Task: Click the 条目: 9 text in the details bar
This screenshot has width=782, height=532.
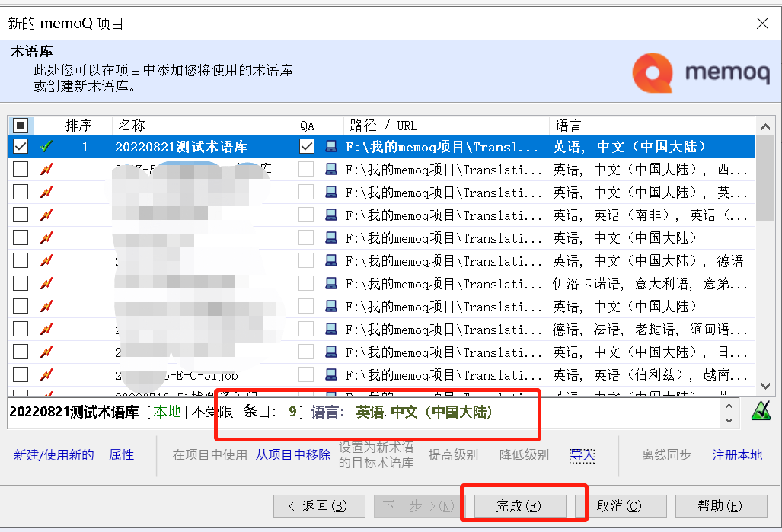Action: [270, 411]
